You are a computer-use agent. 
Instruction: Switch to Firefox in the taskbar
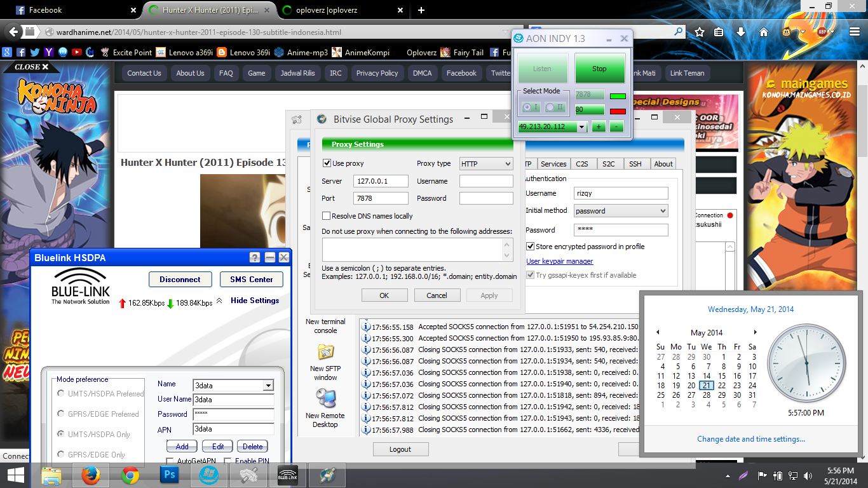(x=91, y=475)
